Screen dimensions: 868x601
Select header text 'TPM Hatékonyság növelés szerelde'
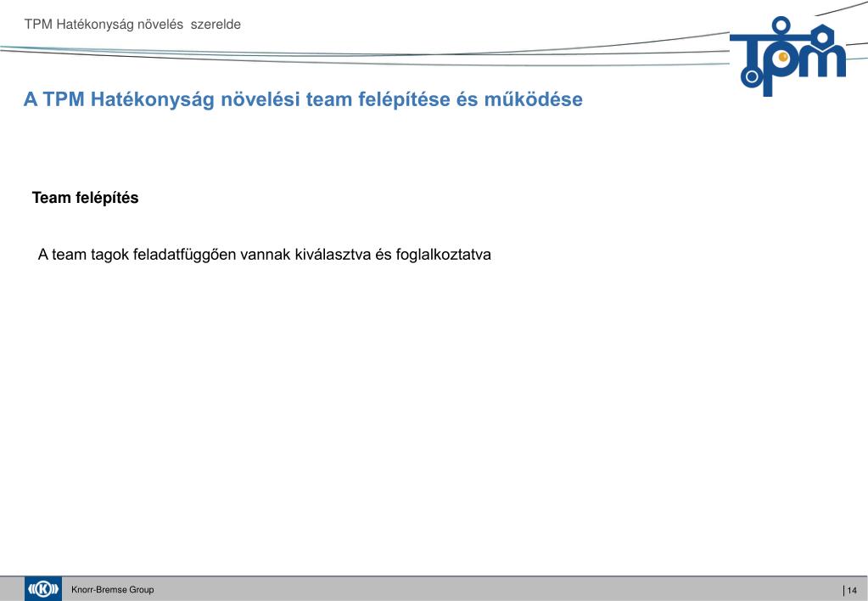132,25
